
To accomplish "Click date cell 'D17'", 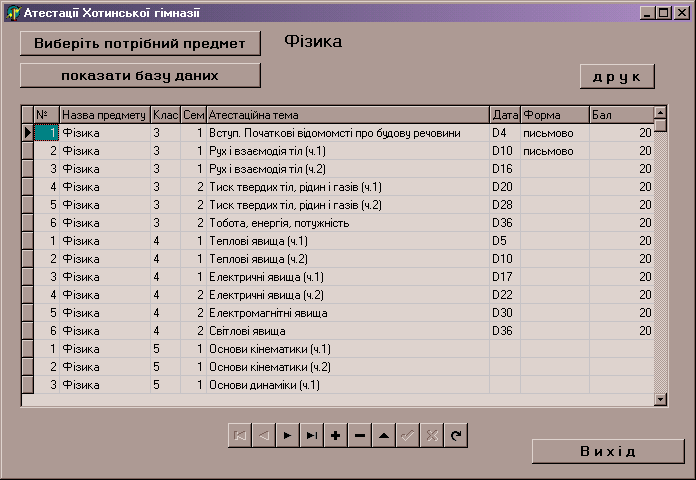I will click(x=505, y=277).
